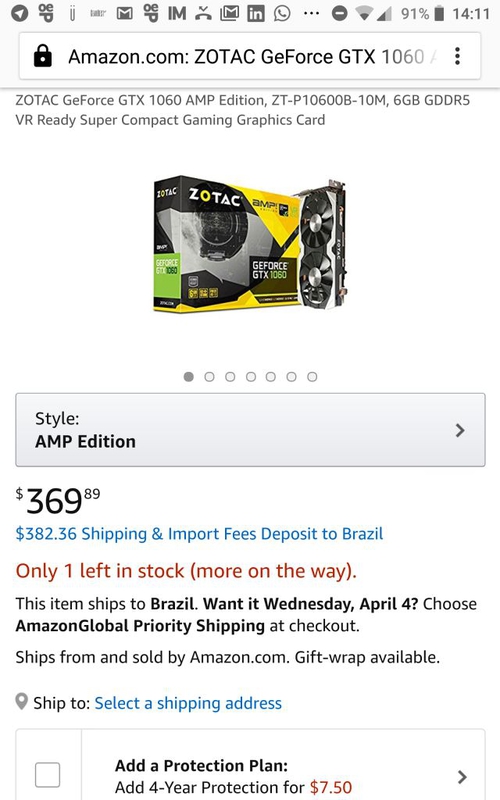
Task: Select the second image carousel dot
Action: pyautogui.click(x=209, y=377)
